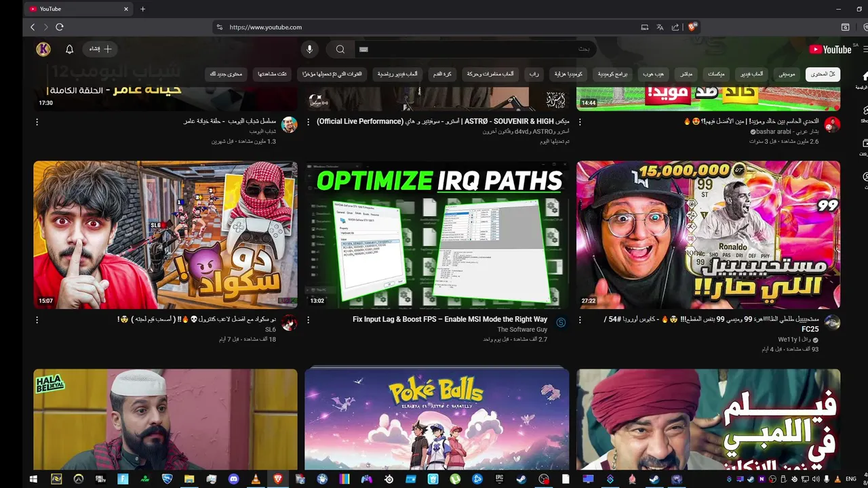Viewport: 868px width, 488px height.
Task: Click the Create (+) button
Action: pyautogui.click(x=100, y=49)
